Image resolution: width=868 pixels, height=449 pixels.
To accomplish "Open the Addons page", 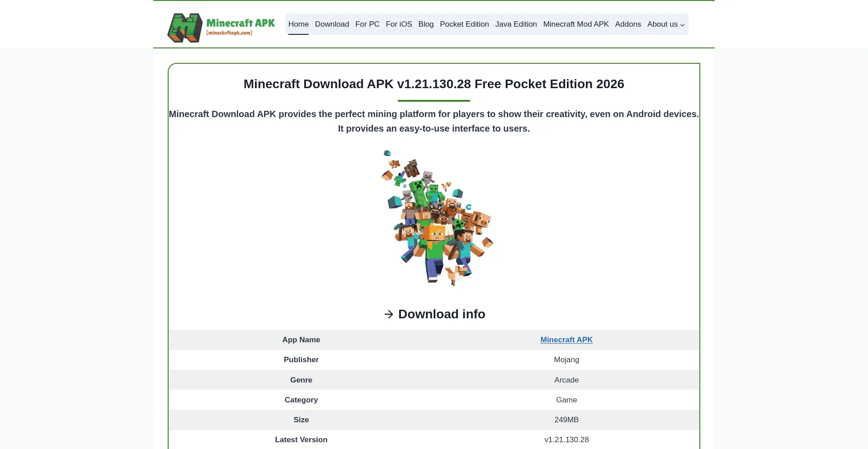I will pos(628,24).
